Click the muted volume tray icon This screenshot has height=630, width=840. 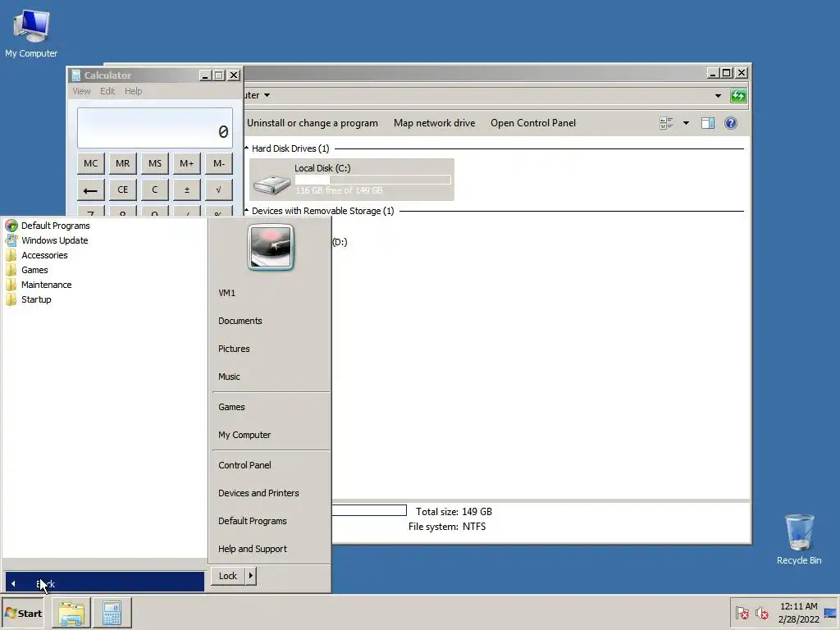click(x=761, y=613)
